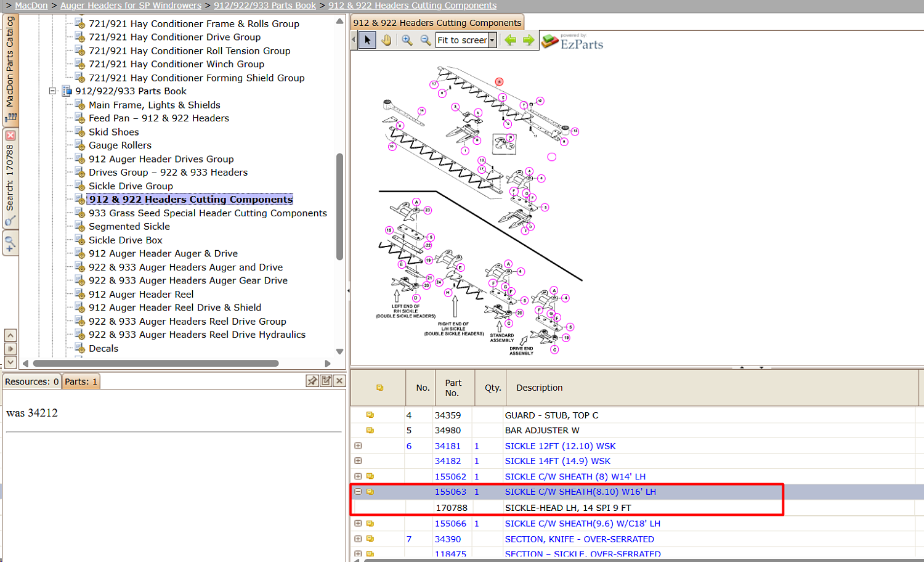The image size is (924, 562).
Task: Open Sickle Drive Group page
Action: [x=131, y=186]
